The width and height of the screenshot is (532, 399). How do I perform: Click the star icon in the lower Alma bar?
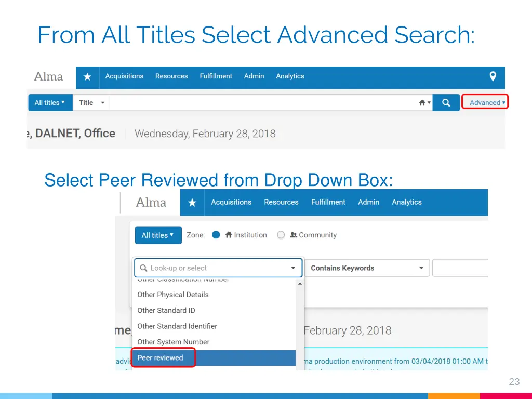pos(192,203)
